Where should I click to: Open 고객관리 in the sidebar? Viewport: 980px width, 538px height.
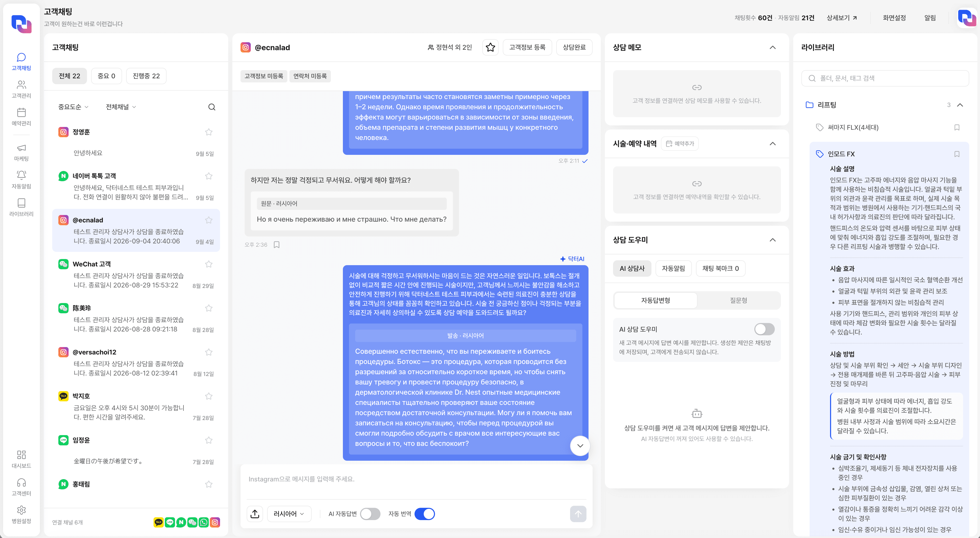click(21, 89)
